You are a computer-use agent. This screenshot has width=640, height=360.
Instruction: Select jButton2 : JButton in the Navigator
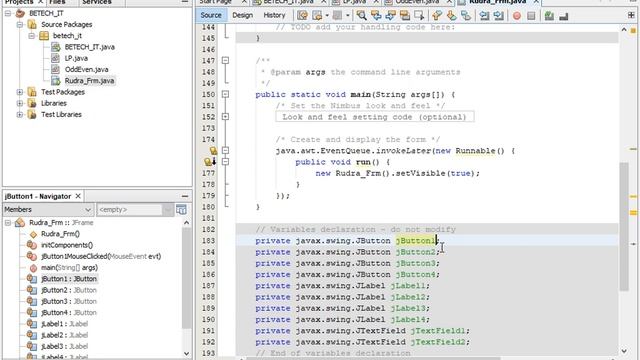[x=69, y=290]
